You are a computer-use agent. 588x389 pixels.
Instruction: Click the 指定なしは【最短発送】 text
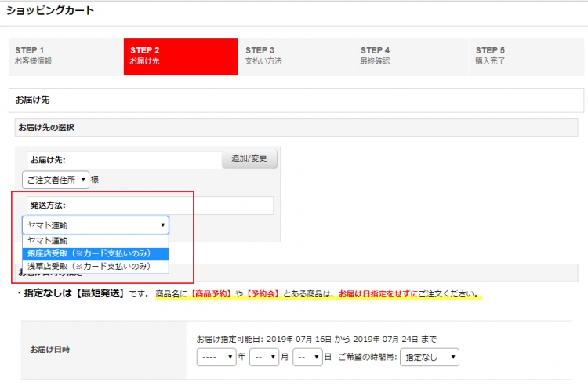pos(74,293)
